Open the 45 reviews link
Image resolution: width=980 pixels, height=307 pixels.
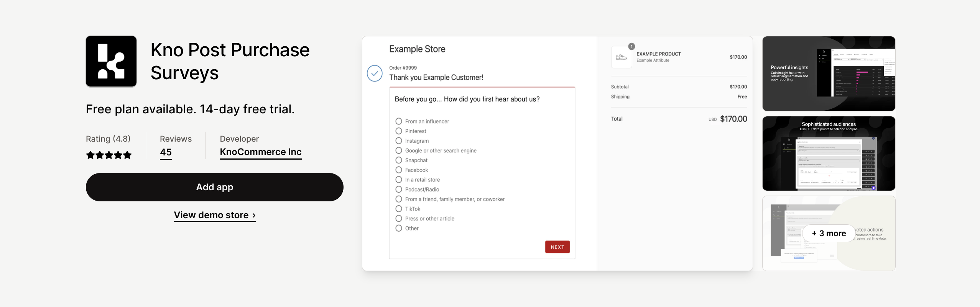pyautogui.click(x=166, y=152)
